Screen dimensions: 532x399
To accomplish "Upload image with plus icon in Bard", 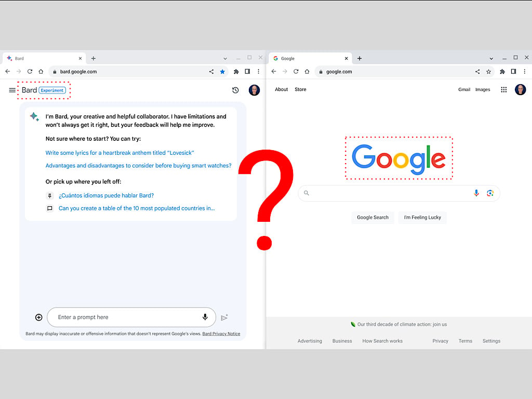I will pos(38,317).
